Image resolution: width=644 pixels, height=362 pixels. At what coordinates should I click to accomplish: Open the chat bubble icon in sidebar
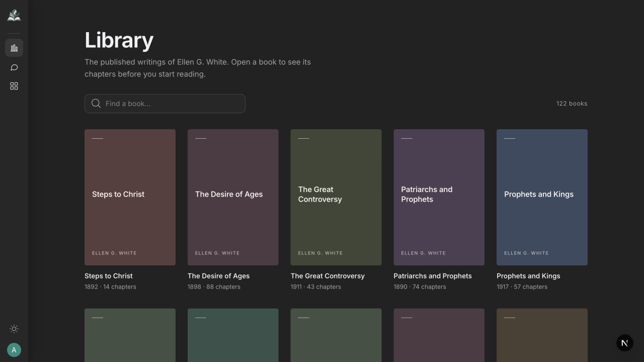[14, 67]
